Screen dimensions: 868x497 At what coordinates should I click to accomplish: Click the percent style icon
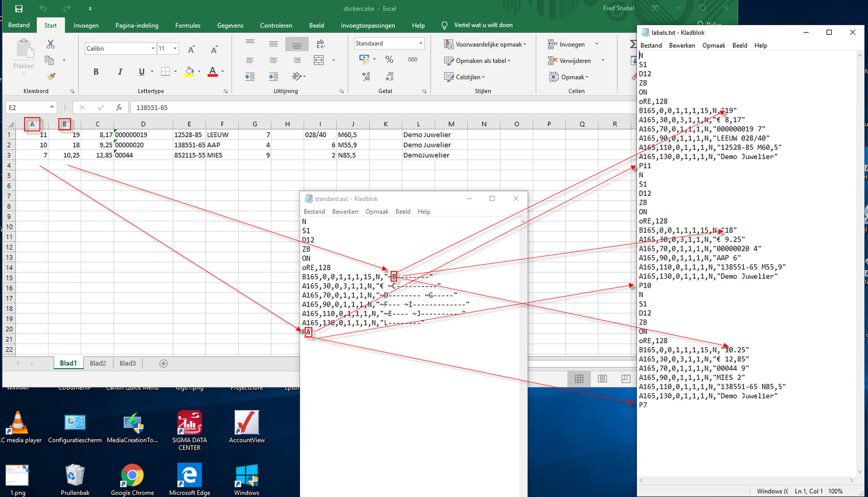pyautogui.click(x=389, y=60)
